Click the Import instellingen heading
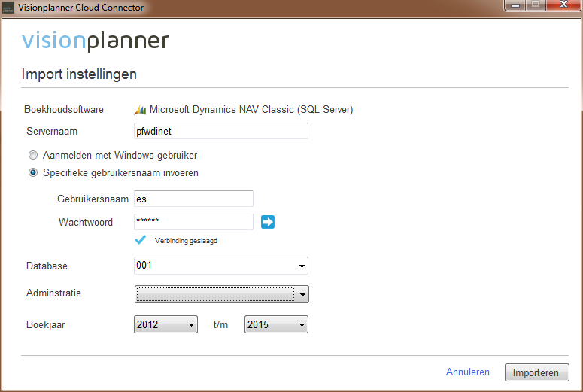The height and width of the screenshot is (392, 583). tap(79, 74)
